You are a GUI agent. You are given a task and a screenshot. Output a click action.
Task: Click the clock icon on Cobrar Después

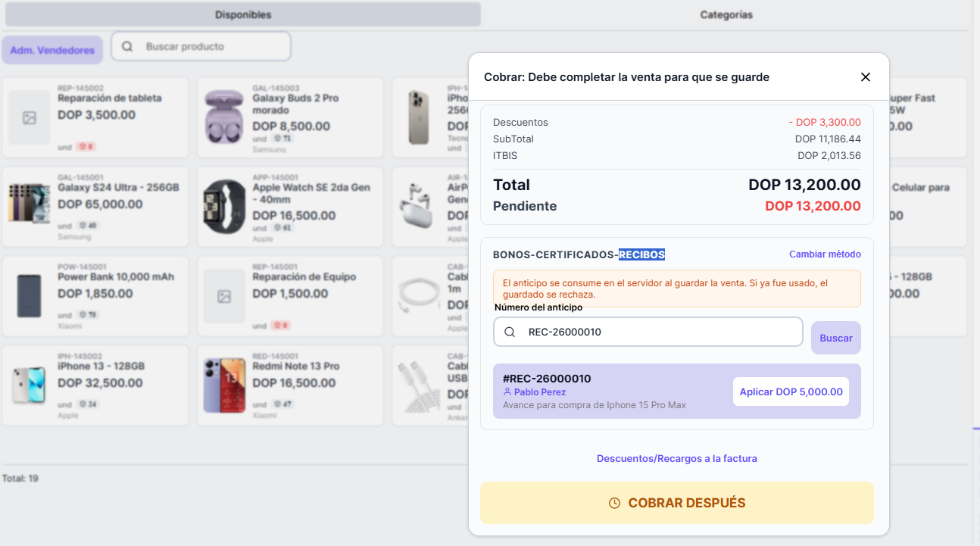(615, 503)
